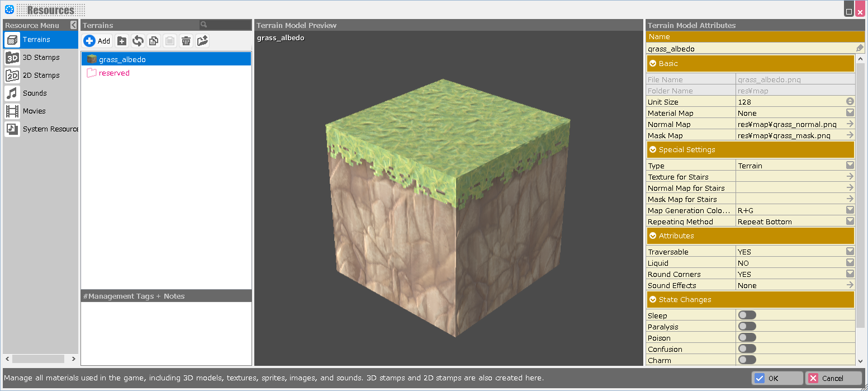Click the Unit Size stepper control

[850, 102]
